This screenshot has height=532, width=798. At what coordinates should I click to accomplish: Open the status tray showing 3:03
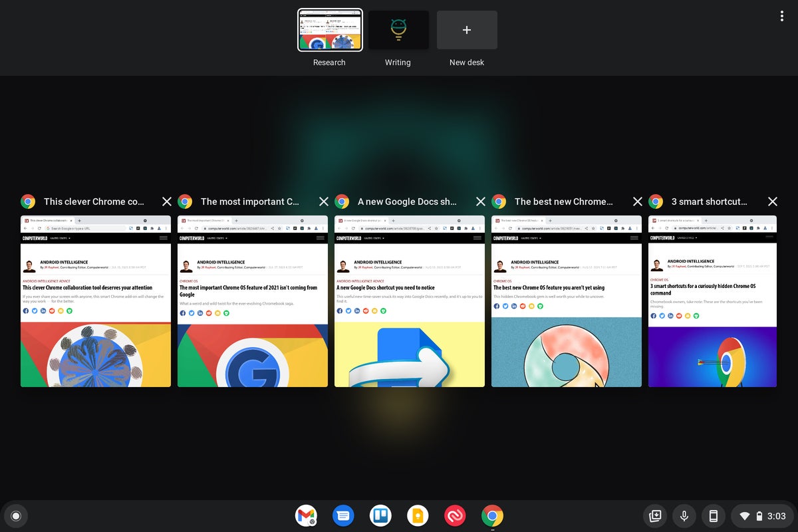[761, 516]
